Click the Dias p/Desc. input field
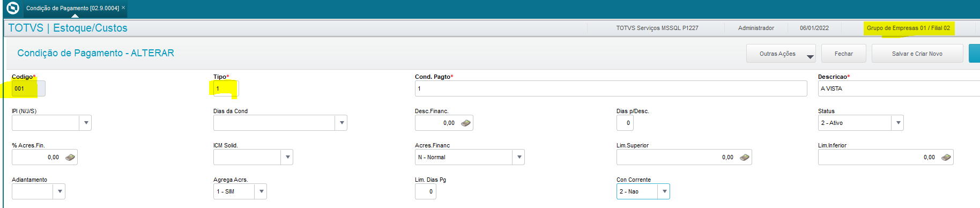 (625, 123)
